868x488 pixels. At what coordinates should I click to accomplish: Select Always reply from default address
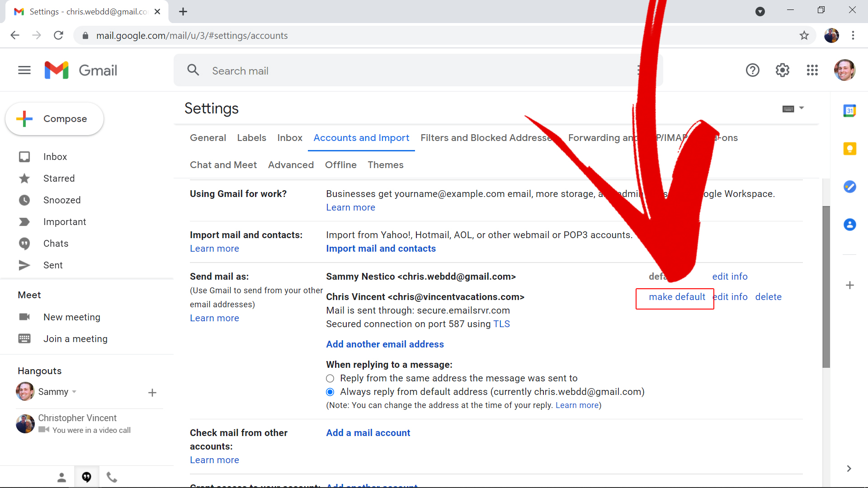coord(330,392)
